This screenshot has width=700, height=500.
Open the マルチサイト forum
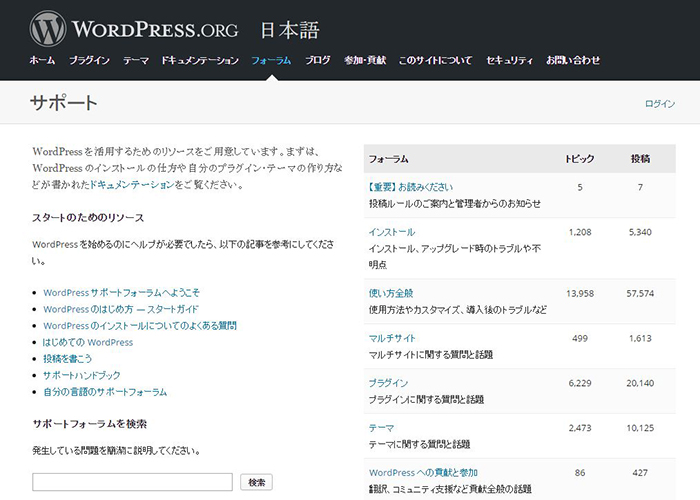(x=392, y=338)
